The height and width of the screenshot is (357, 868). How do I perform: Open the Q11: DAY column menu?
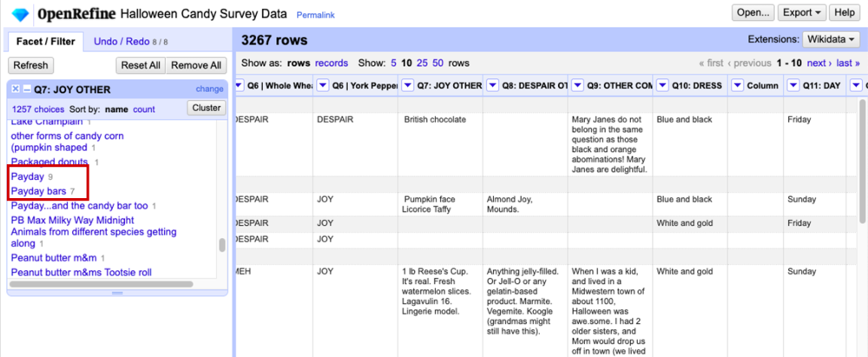click(x=793, y=85)
